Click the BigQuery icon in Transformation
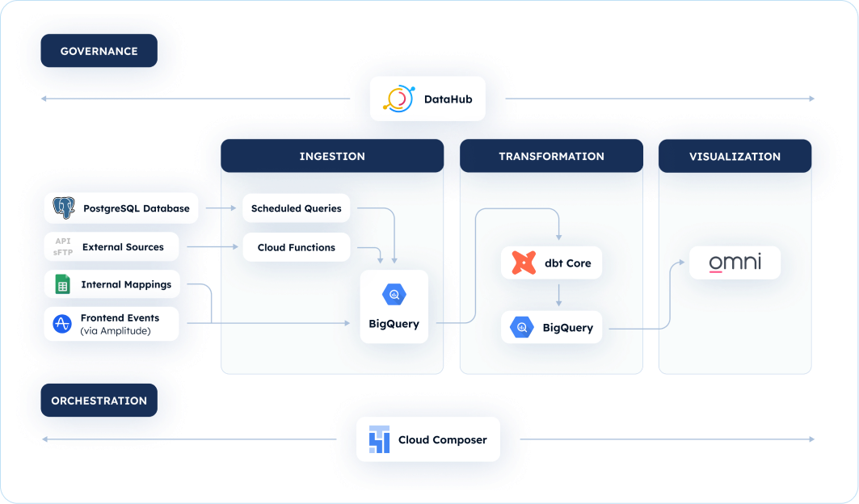Screen dimensions: 859x504 (521, 328)
